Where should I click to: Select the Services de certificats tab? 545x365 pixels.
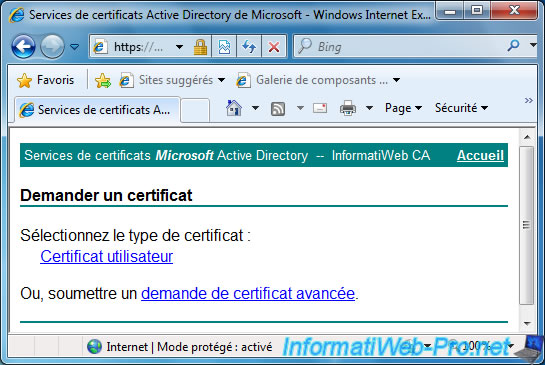97,110
